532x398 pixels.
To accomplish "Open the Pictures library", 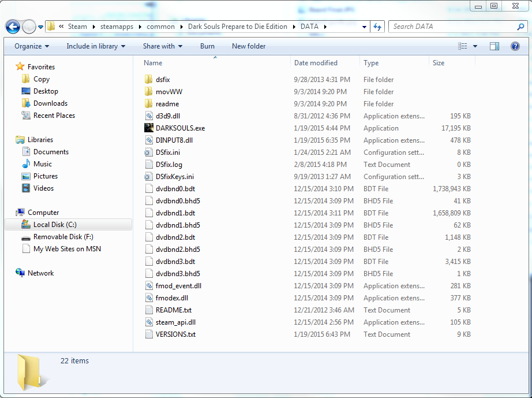I will click(x=46, y=176).
